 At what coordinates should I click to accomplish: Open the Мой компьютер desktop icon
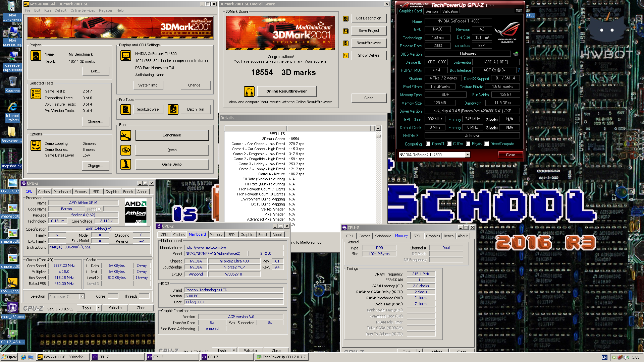coord(12,37)
